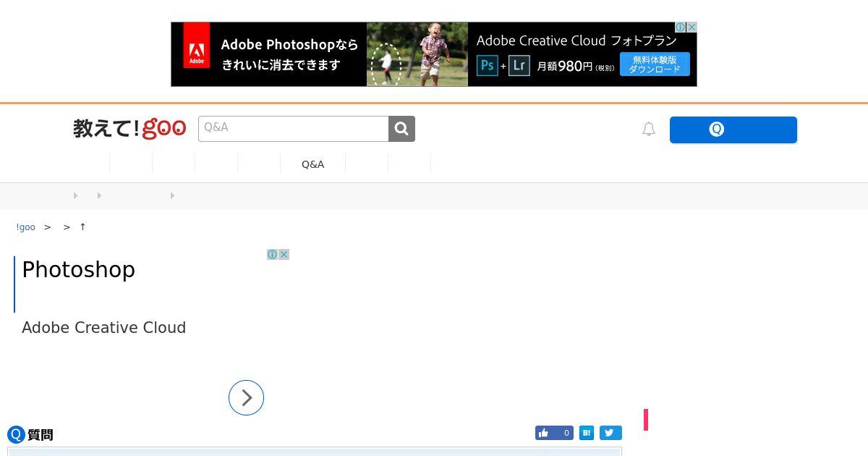Open top banner AdChoices info icon
Viewport: 868px width, 456px height.
click(x=681, y=27)
